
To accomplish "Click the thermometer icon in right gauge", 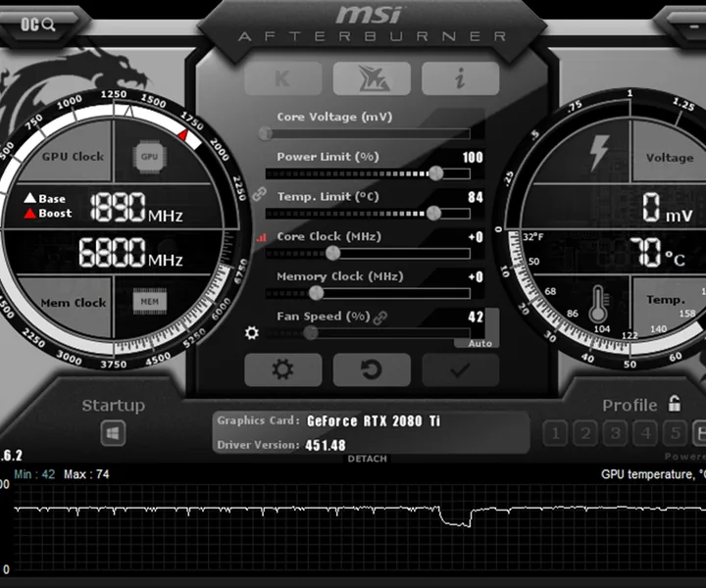I will tap(599, 304).
